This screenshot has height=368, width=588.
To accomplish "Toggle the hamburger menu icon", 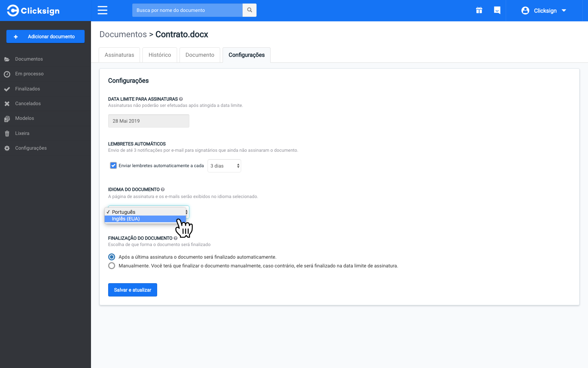I will [103, 10].
